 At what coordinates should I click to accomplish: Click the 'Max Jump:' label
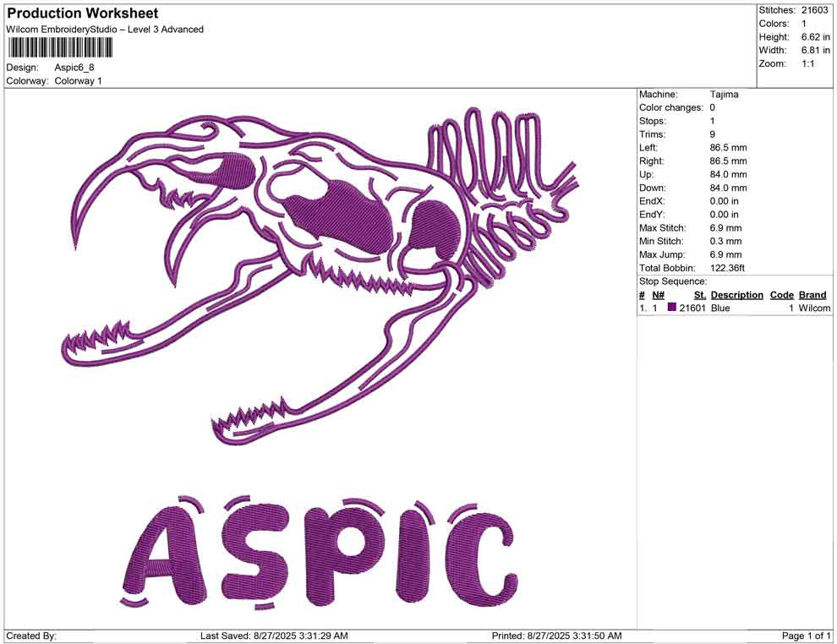pos(663,254)
